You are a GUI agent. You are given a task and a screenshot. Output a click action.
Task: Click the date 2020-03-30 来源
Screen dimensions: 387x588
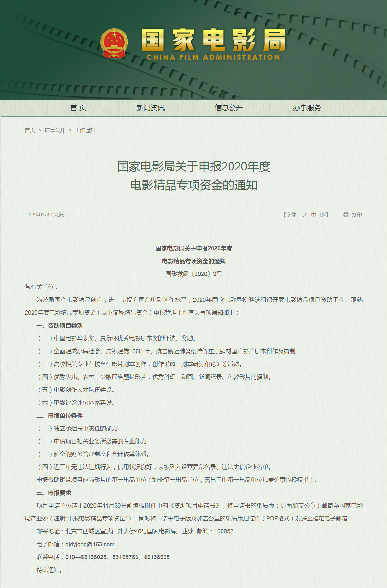point(47,215)
